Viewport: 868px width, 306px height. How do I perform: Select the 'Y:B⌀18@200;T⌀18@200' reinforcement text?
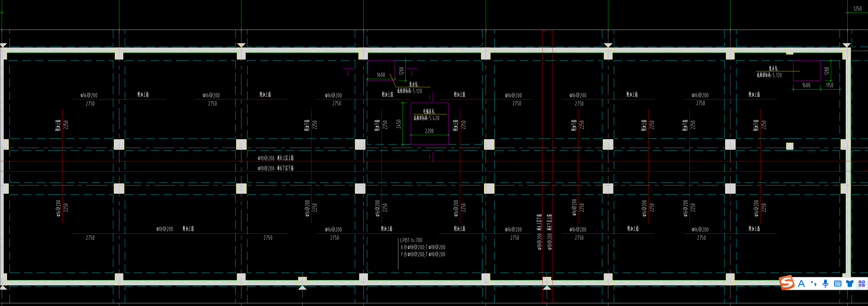point(422,254)
